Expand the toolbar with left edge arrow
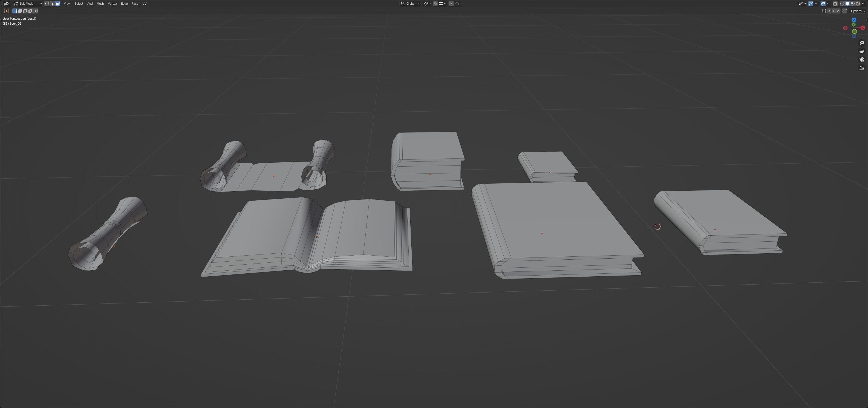The image size is (868, 408). (1, 20)
